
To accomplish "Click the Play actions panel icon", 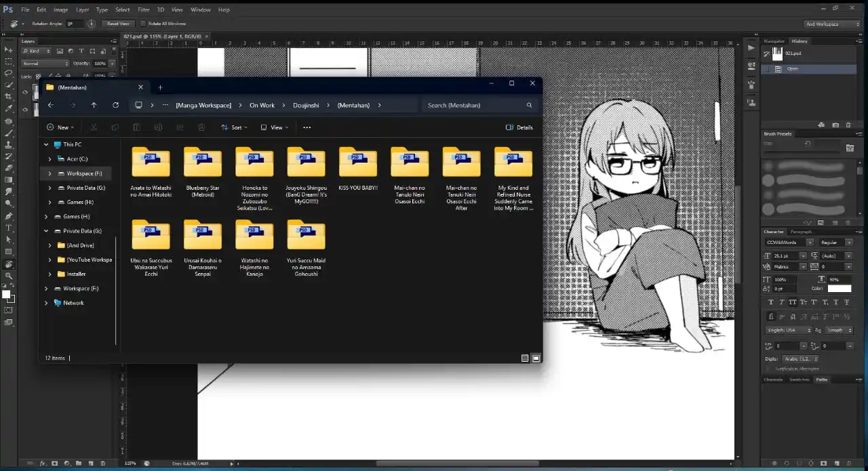I will coord(751,48).
